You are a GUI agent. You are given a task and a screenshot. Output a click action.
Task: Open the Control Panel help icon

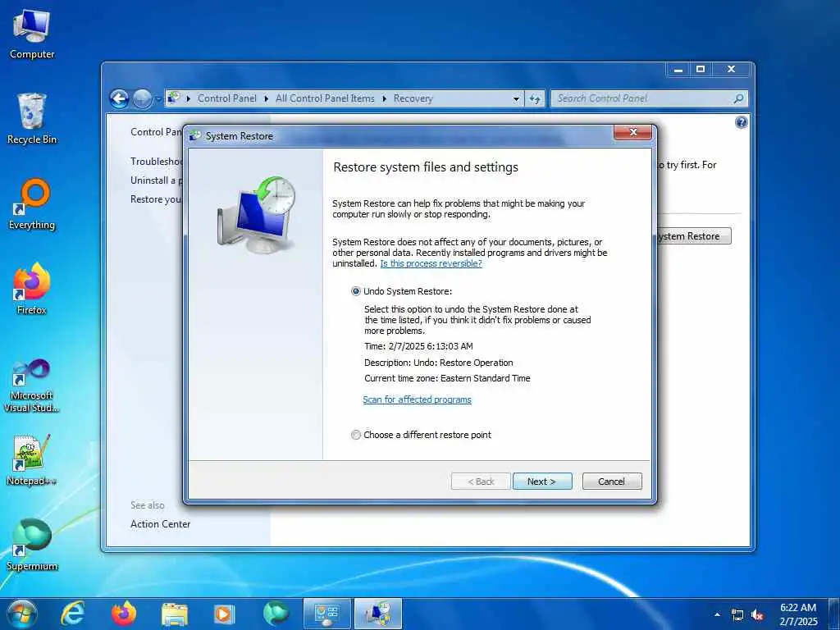741,123
